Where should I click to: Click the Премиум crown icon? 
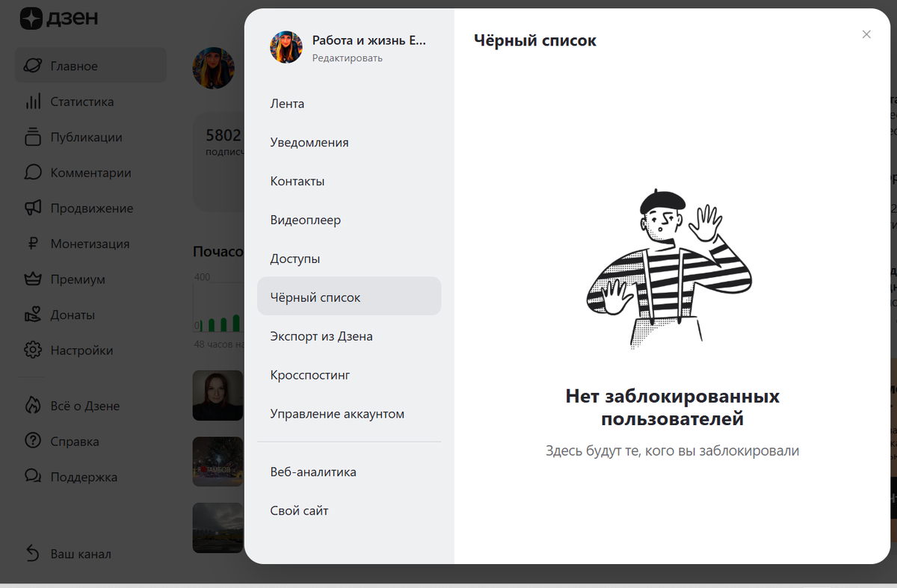[32, 279]
